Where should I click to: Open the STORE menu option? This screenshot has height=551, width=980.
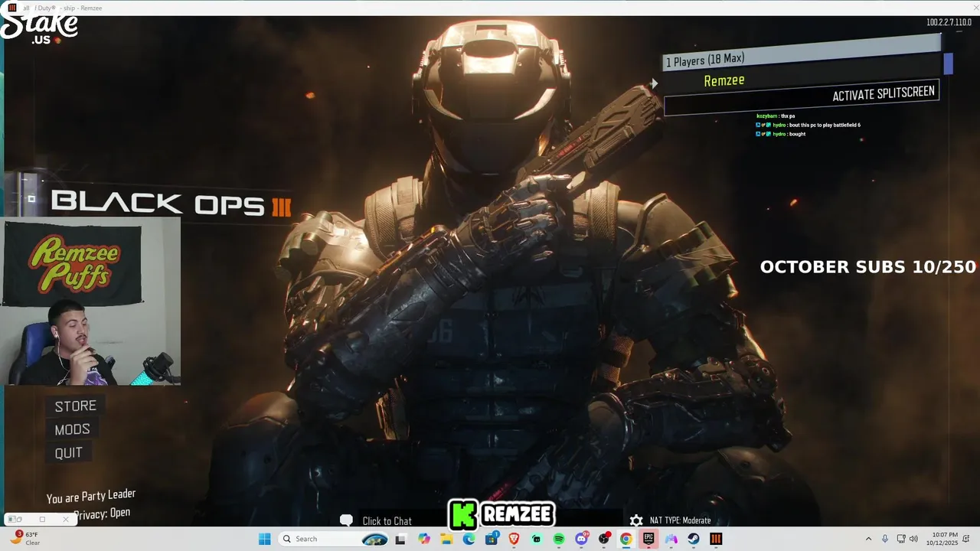(x=75, y=406)
